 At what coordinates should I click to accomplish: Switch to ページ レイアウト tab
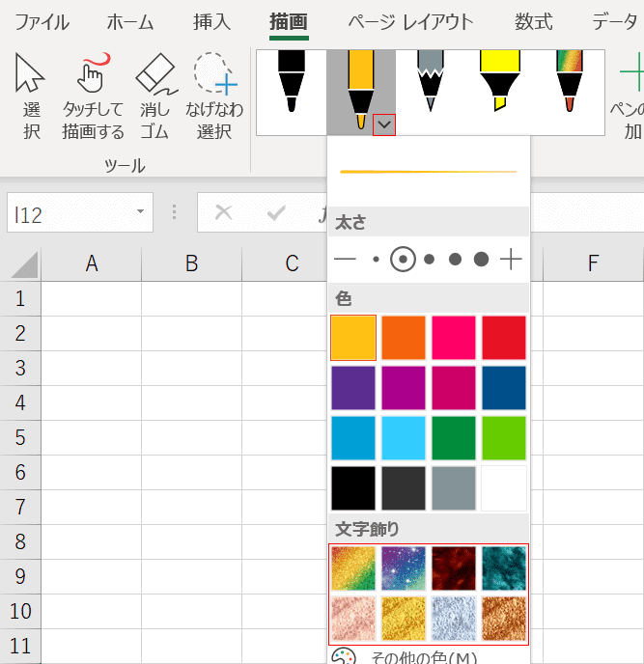pyautogui.click(x=410, y=21)
